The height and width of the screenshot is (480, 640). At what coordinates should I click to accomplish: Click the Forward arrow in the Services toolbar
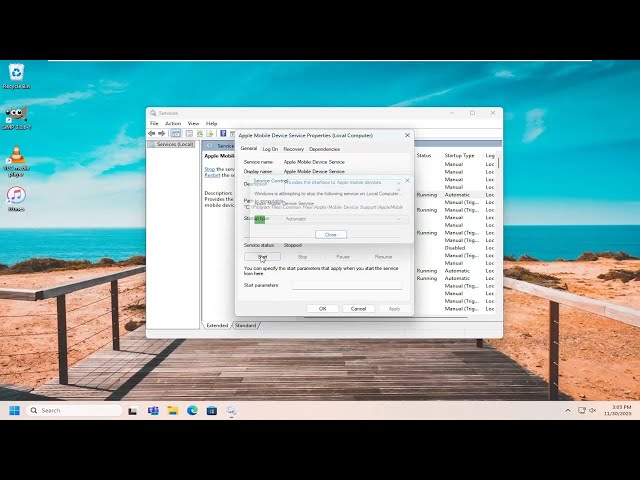coord(162,133)
